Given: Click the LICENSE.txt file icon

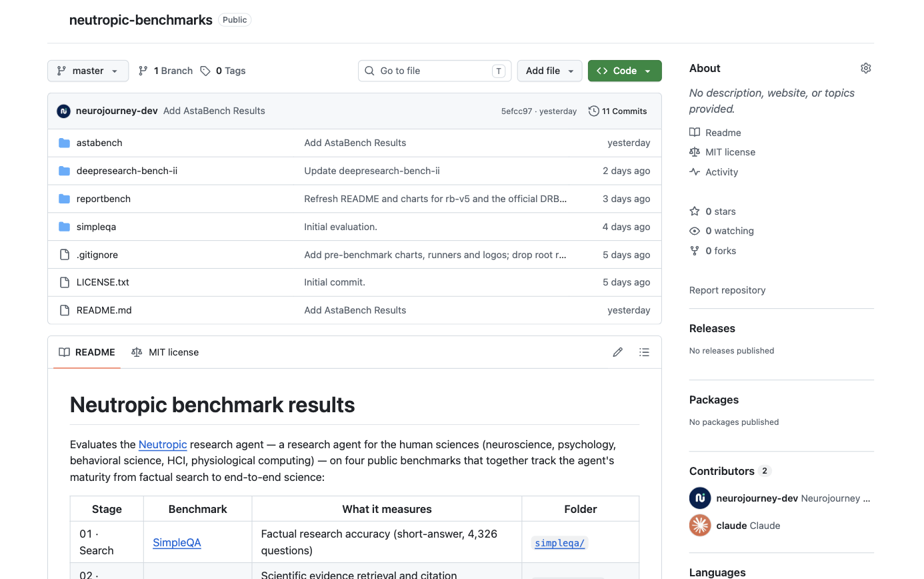Looking at the screenshot, I should [x=65, y=282].
